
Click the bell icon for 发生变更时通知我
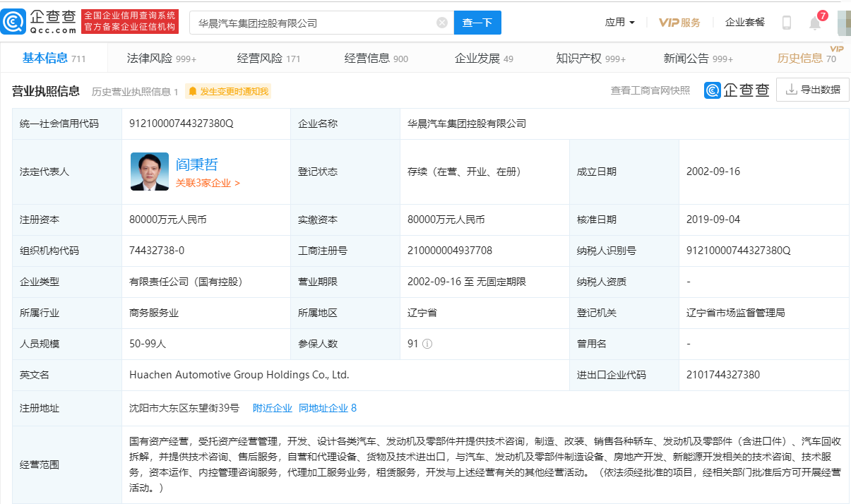tap(193, 91)
